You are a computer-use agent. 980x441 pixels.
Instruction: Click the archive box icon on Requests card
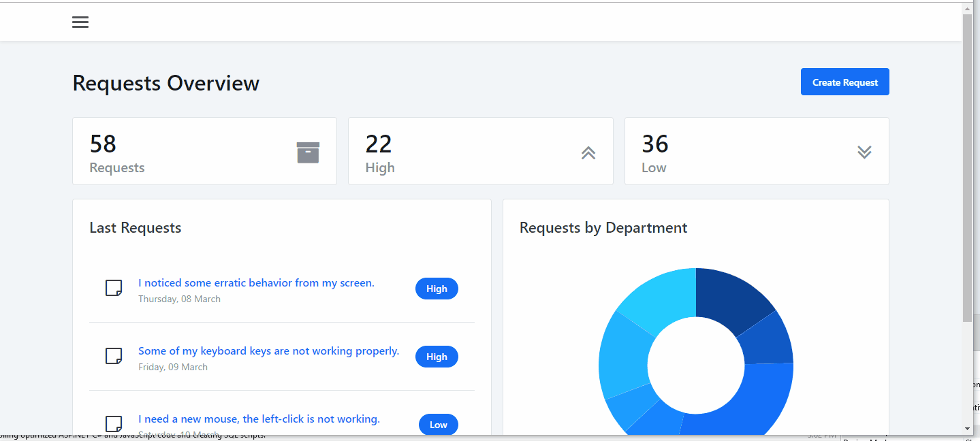point(308,152)
